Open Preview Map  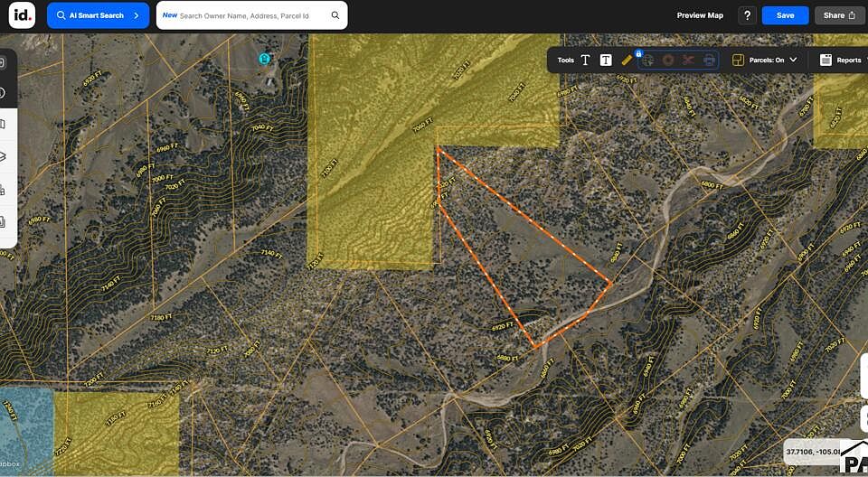click(700, 15)
